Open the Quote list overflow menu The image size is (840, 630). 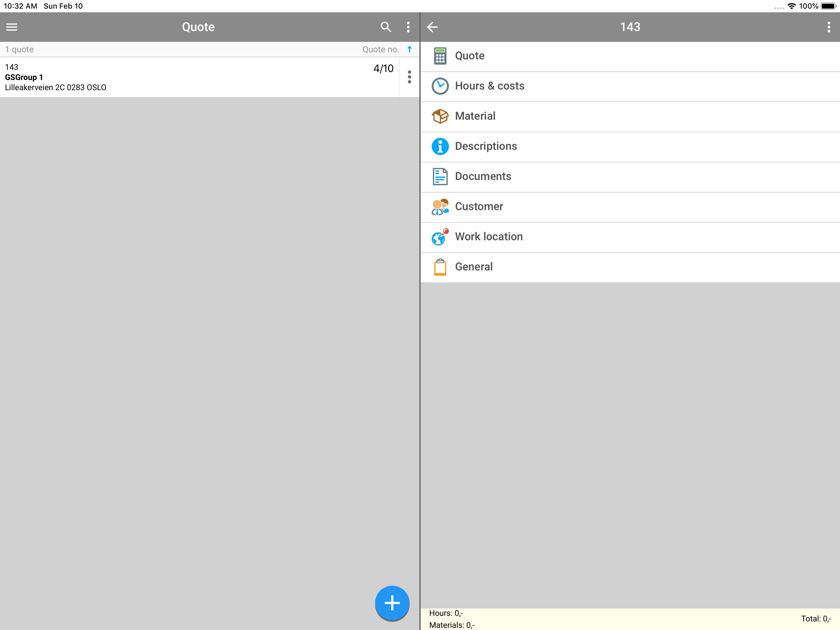[408, 27]
